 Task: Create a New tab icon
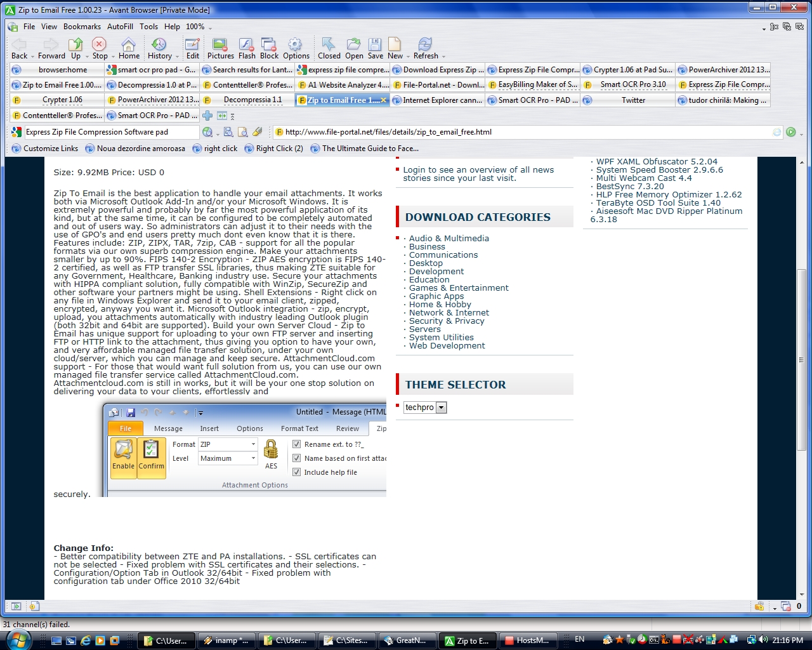point(395,44)
